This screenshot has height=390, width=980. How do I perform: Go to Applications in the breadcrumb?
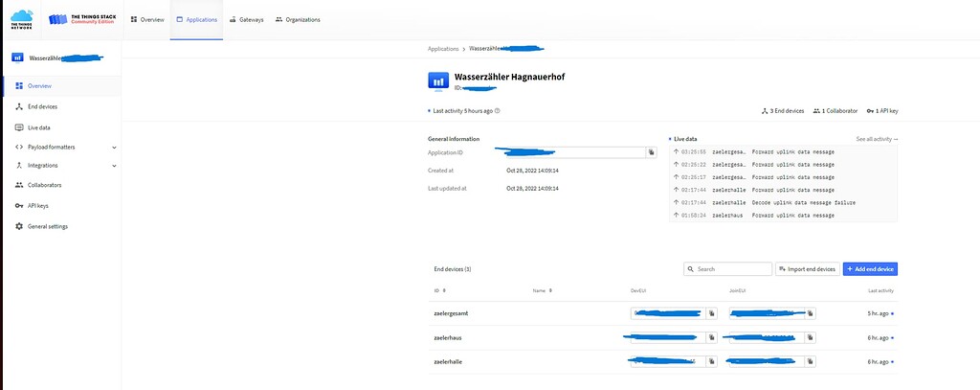pos(443,48)
